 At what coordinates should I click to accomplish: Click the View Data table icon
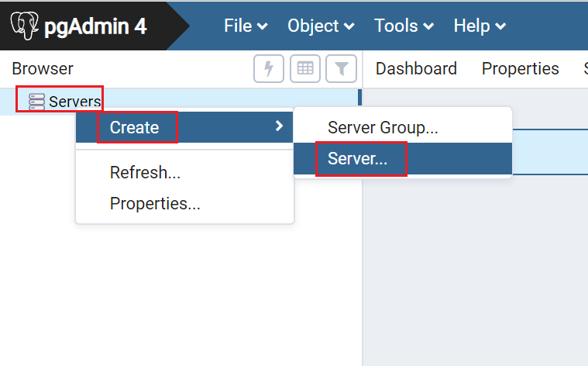(305, 68)
